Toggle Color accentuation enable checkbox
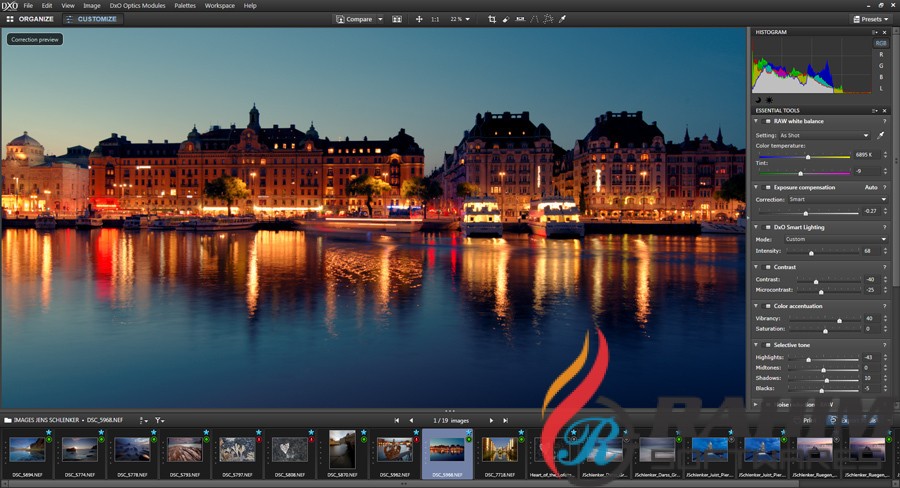 [x=768, y=306]
